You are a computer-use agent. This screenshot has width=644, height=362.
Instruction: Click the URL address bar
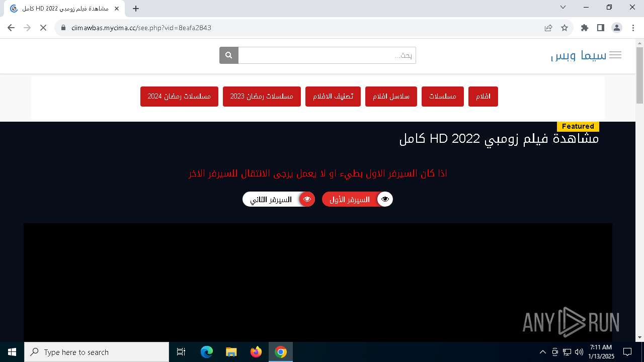tap(302, 28)
